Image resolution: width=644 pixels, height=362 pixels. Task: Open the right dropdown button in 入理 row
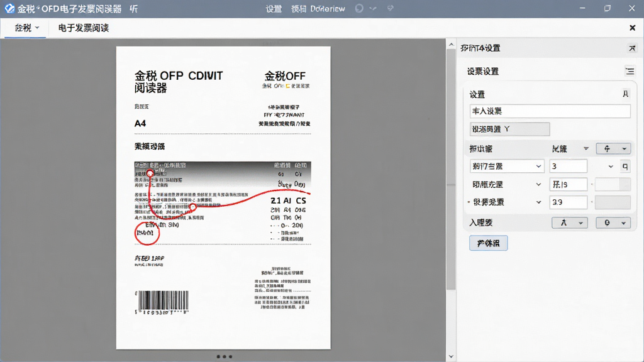click(613, 223)
